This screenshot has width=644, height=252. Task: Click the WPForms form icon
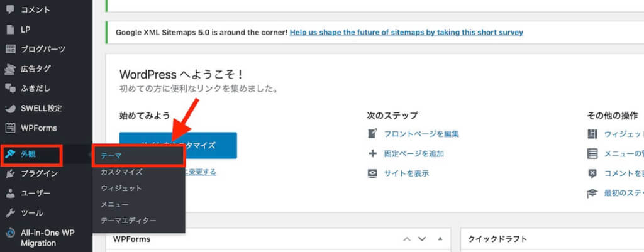(10, 128)
